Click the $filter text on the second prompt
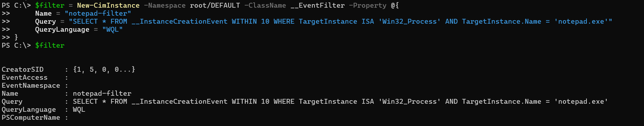 coord(50,45)
